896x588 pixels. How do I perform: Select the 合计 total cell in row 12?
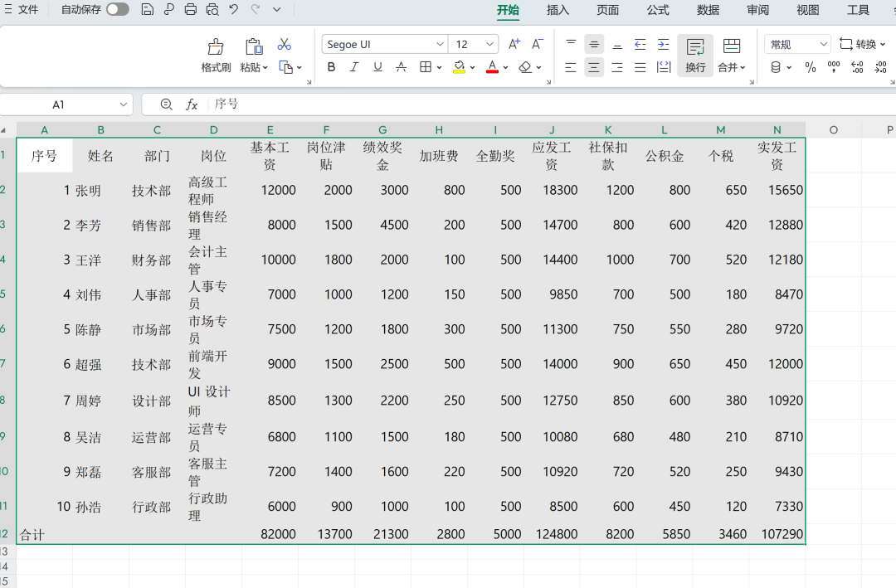44,535
